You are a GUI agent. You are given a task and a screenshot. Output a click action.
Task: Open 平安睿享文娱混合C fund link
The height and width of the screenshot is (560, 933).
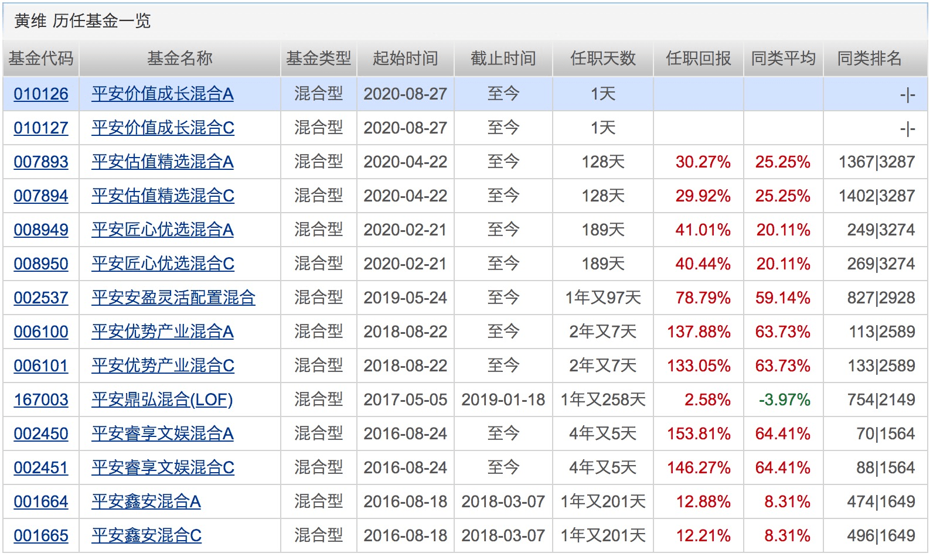[x=163, y=467]
